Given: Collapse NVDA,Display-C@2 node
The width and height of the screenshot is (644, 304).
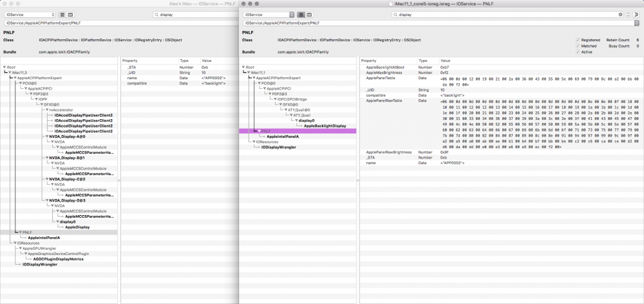Looking at the screenshot, I should (46, 179).
